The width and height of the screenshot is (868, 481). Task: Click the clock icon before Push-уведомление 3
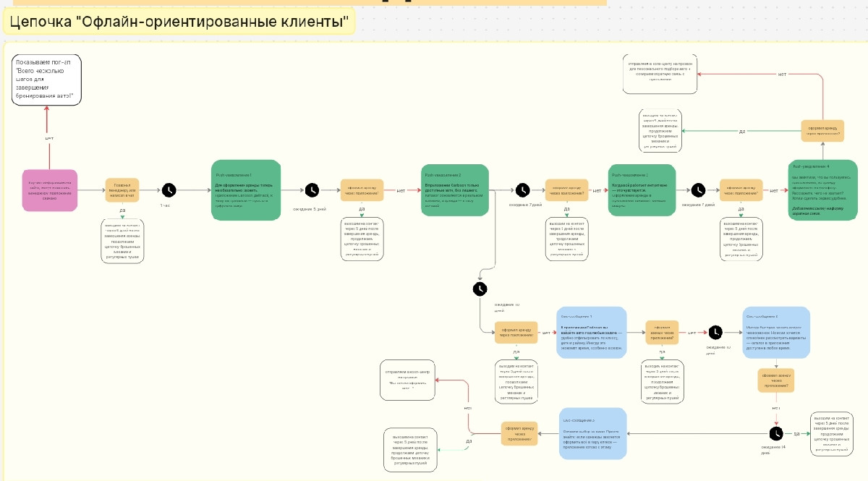[523, 190]
